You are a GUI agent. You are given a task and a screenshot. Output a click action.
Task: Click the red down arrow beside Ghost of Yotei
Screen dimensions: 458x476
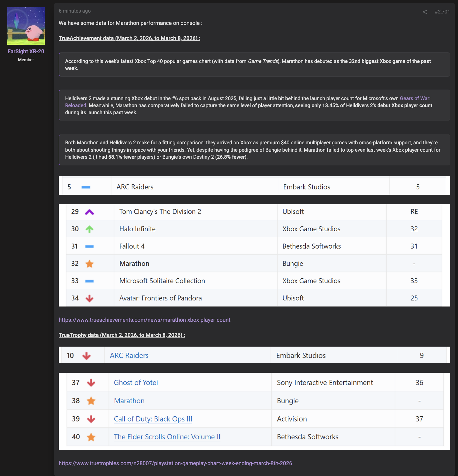[x=91, y=383]
